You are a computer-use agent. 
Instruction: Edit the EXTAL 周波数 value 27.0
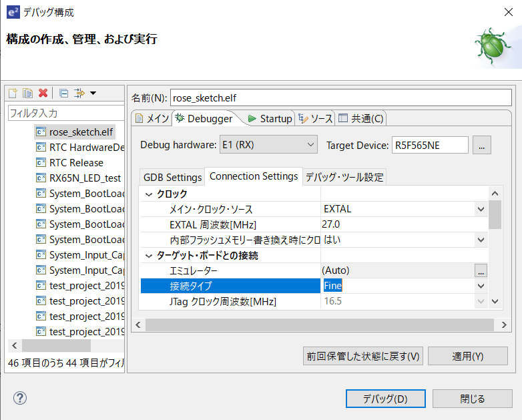[404, 224]
